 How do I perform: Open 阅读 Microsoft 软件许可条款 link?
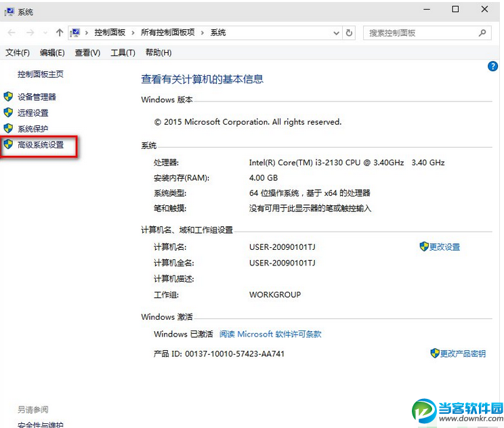[x=270, y=334]
